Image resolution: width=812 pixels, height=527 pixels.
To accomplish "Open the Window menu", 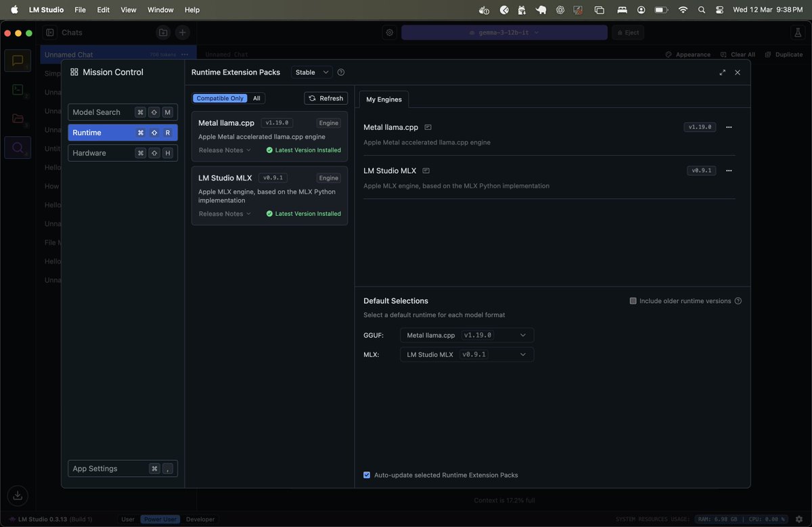I will pyautogui.click(x=160, y=10).
